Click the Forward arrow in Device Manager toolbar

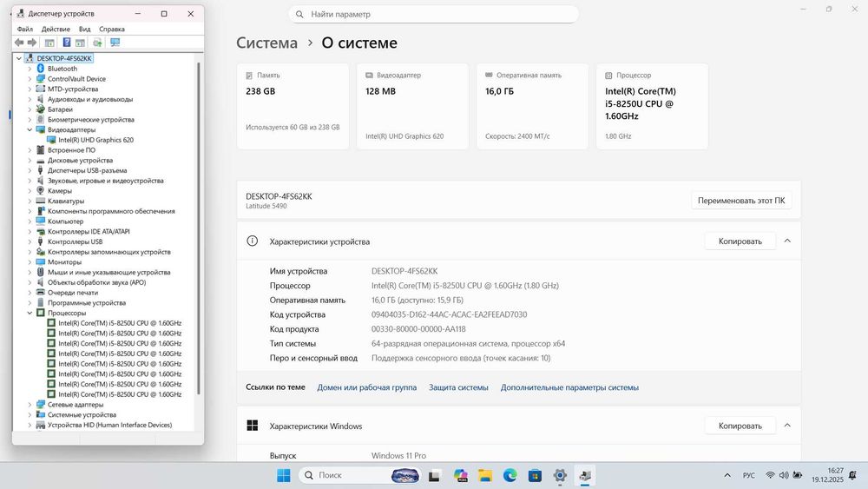32,43
